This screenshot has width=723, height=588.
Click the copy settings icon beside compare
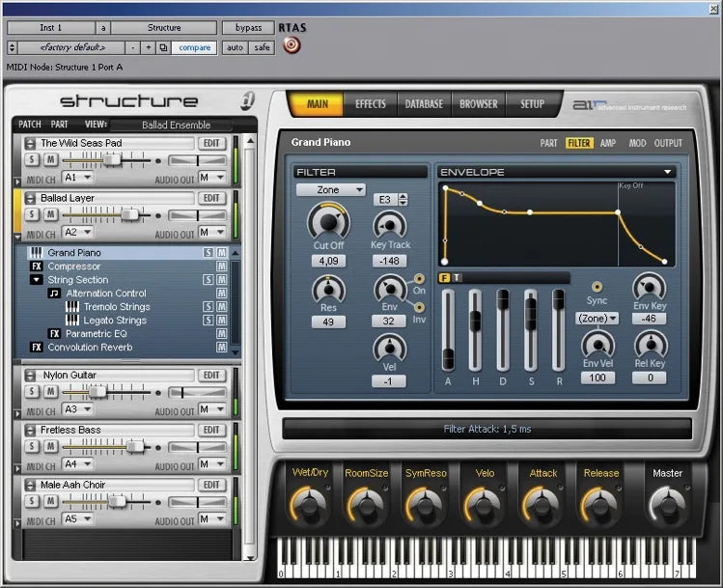(163, 47)
